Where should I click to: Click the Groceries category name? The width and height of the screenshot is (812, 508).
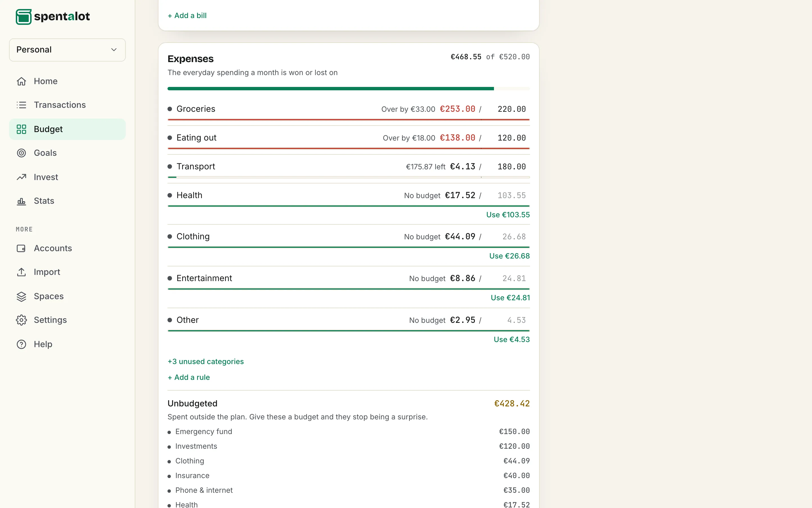point(196,109)
